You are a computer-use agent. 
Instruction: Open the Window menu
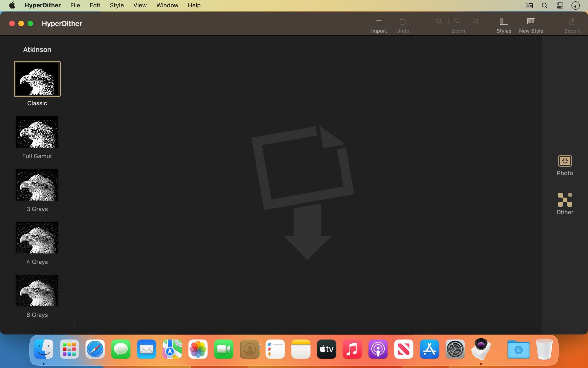pyautogui.click(x=167, y=5)
